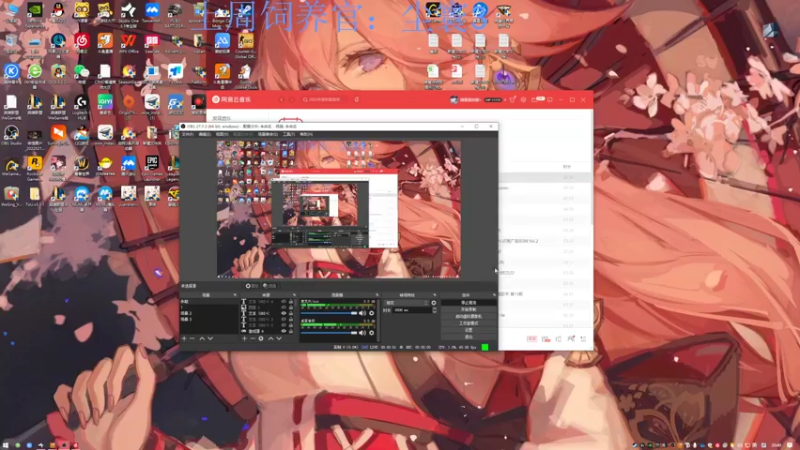The image size is (800, 450).
Task: Toggle the lock on 文本 (GDI+) 4 source
Action: click(x=291, y=301)
